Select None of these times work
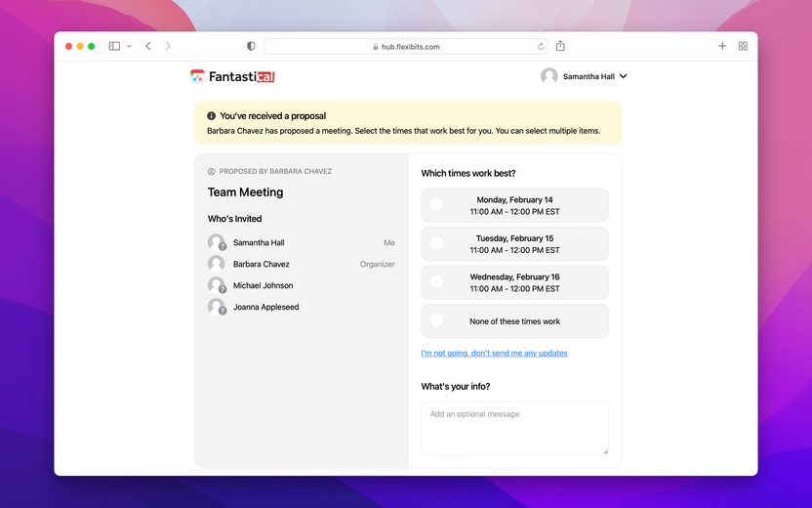The width and height of the screenshot is (812, 508). 514,320
